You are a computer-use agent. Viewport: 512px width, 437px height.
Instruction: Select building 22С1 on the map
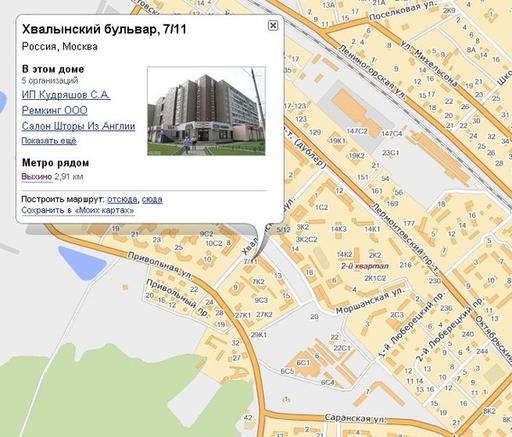[x=342, y=348]
